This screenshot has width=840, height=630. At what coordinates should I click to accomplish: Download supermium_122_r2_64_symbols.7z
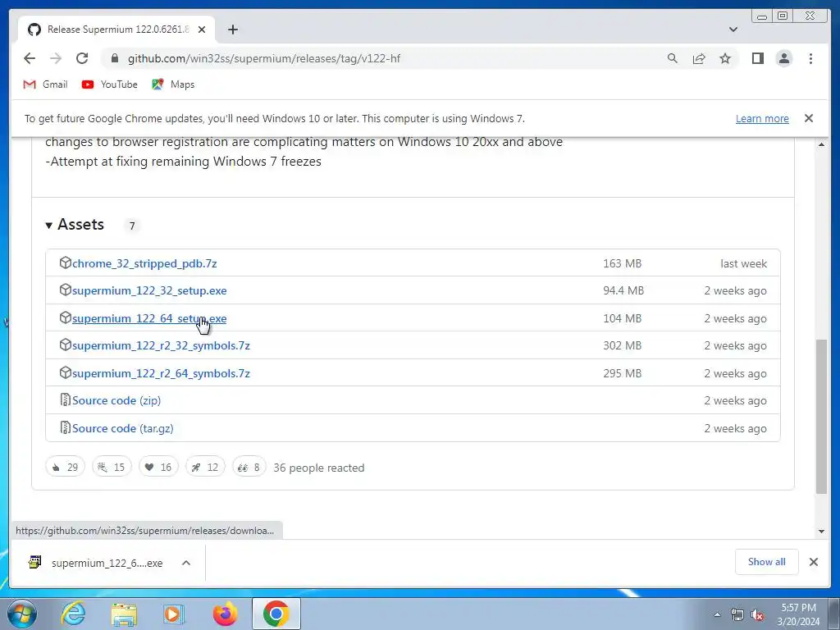click(161, 373)
